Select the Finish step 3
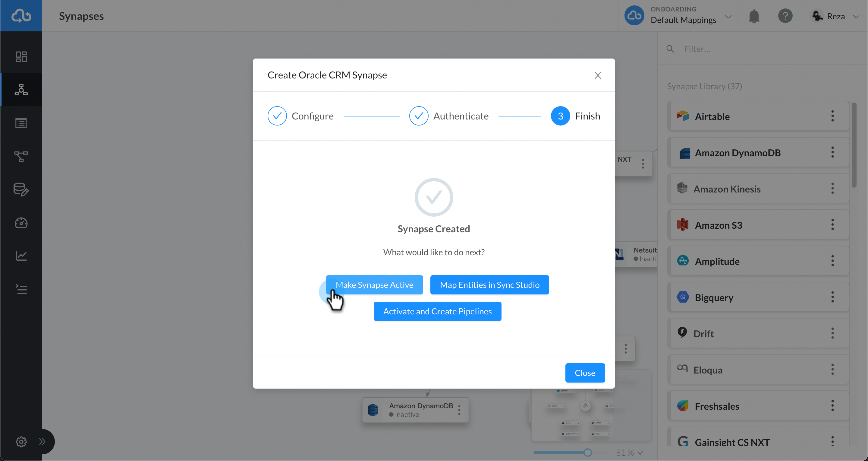The image size is (868, 461). point(575,116)
